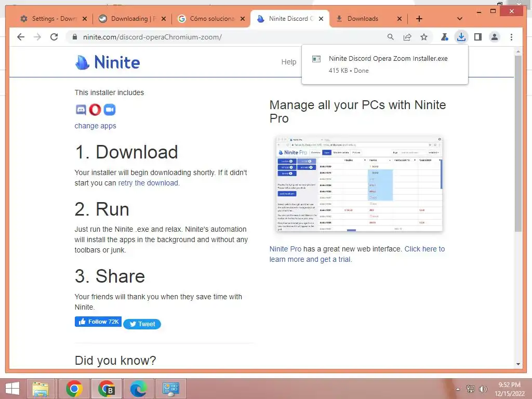The image size is (532, 399).
Task: Close the Downloading tab
Action: (x=164, y=19)
